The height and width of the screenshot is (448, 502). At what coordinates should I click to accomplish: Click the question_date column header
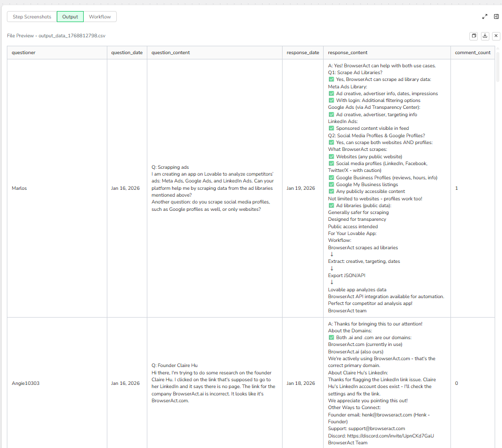click(127, 53)
